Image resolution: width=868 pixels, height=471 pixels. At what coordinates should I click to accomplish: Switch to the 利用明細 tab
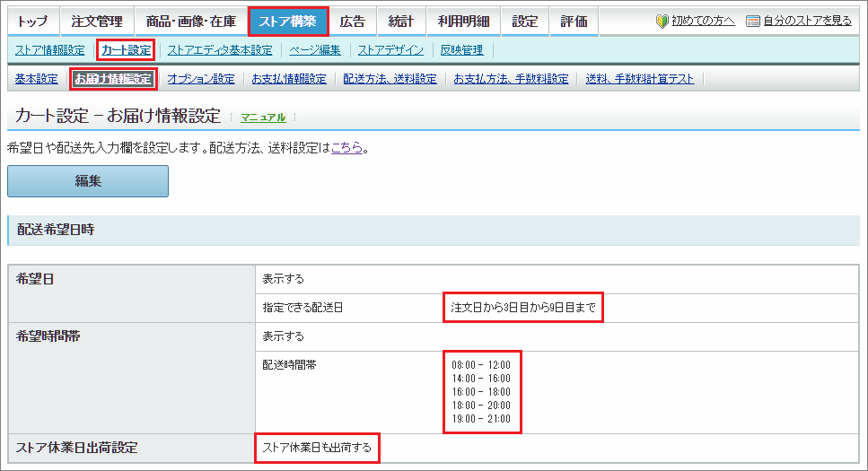[463, 22]
